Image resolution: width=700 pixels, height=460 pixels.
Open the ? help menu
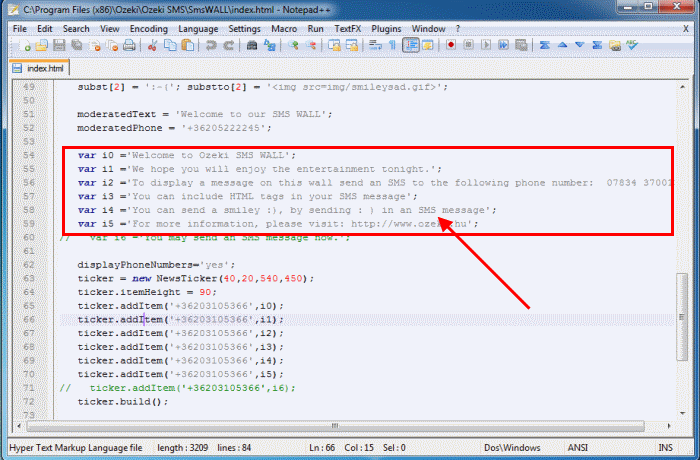(458, 29)
